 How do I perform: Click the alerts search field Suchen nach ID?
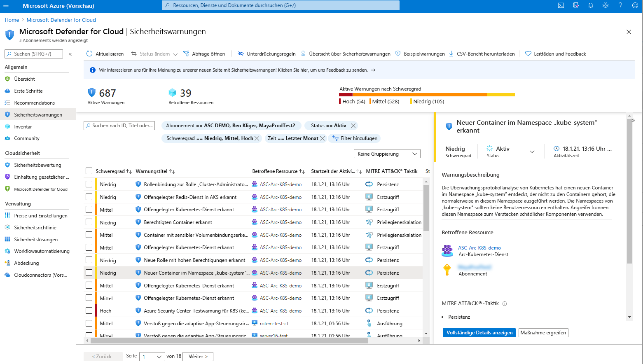(119, 126)
